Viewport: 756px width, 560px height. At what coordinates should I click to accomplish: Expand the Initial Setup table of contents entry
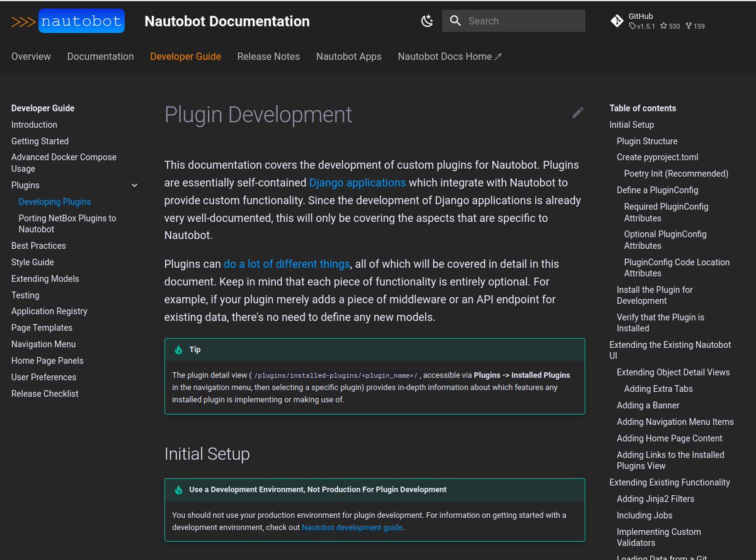coord(631,124)
